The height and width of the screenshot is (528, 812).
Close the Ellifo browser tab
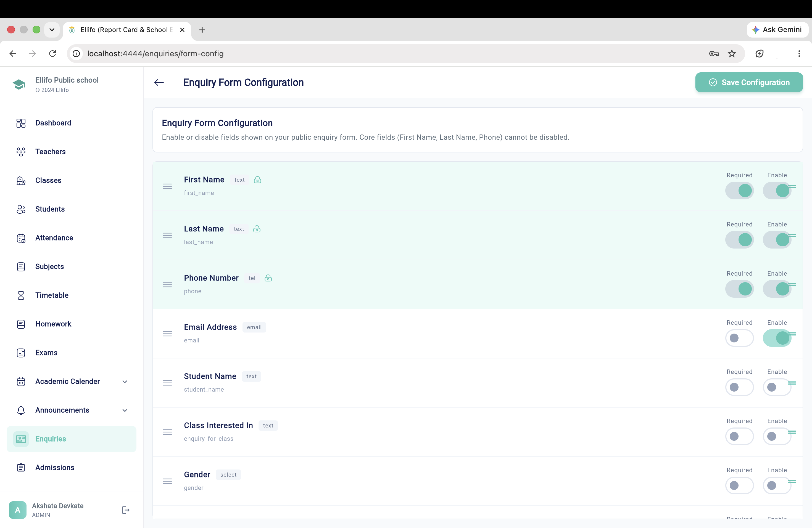point(182,30)
